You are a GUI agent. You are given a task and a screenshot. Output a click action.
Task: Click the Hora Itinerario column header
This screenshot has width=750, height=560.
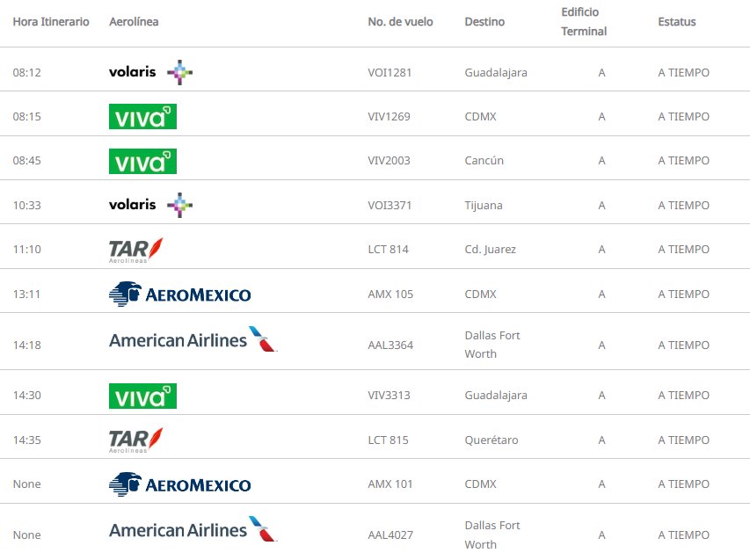pyautogui.click(x=51, y=22)
